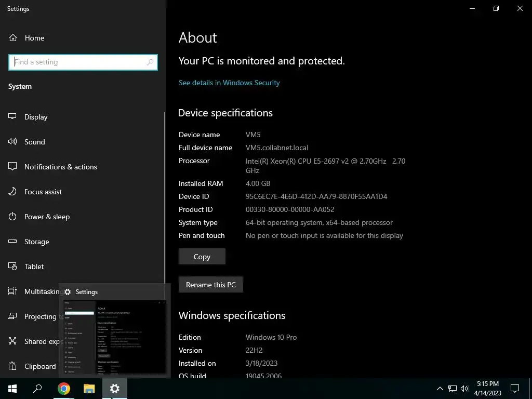Click the Shared experiences icon
The height and width of the screenshot is (399, 532).
click(x=12, y=341)
